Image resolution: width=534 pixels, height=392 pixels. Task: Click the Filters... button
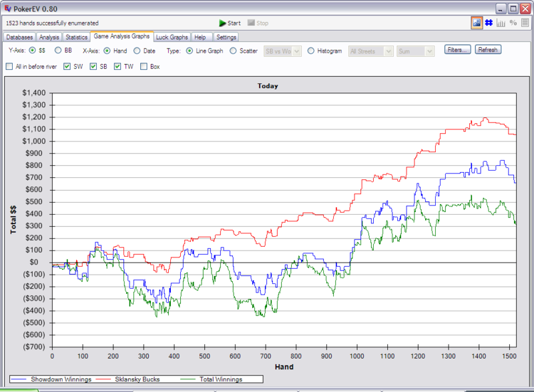pyautogui.click(x=457, y=50)
